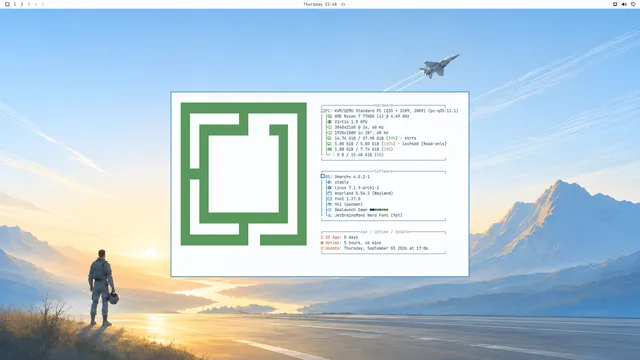
Task: Switch to workspace 2 in top bar
Action: coord(22,4)
